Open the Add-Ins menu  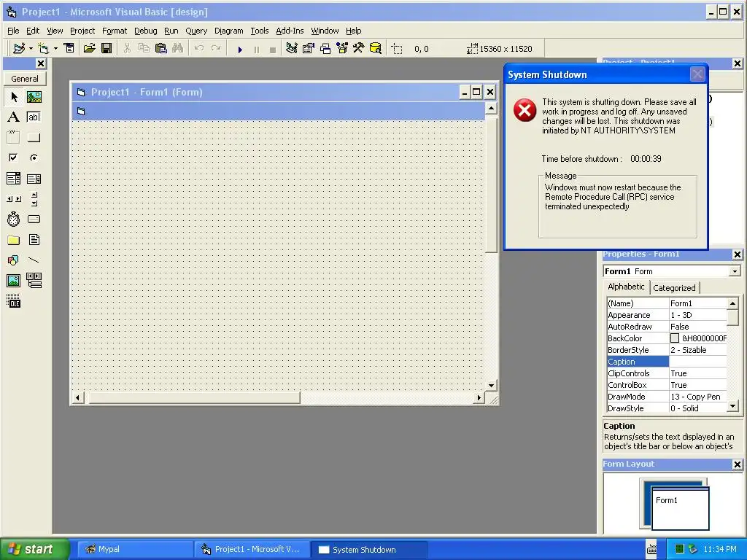point(290,31)
